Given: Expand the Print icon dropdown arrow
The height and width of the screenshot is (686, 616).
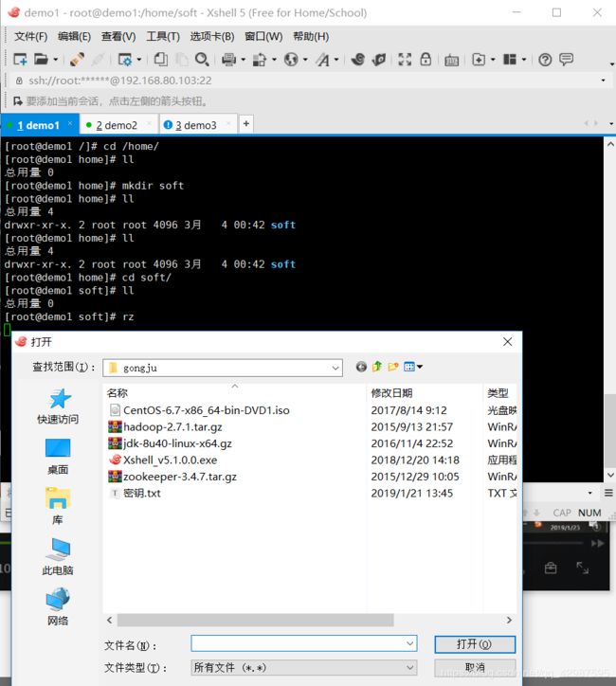Looking at the screenshot, I should pos(243,59).
